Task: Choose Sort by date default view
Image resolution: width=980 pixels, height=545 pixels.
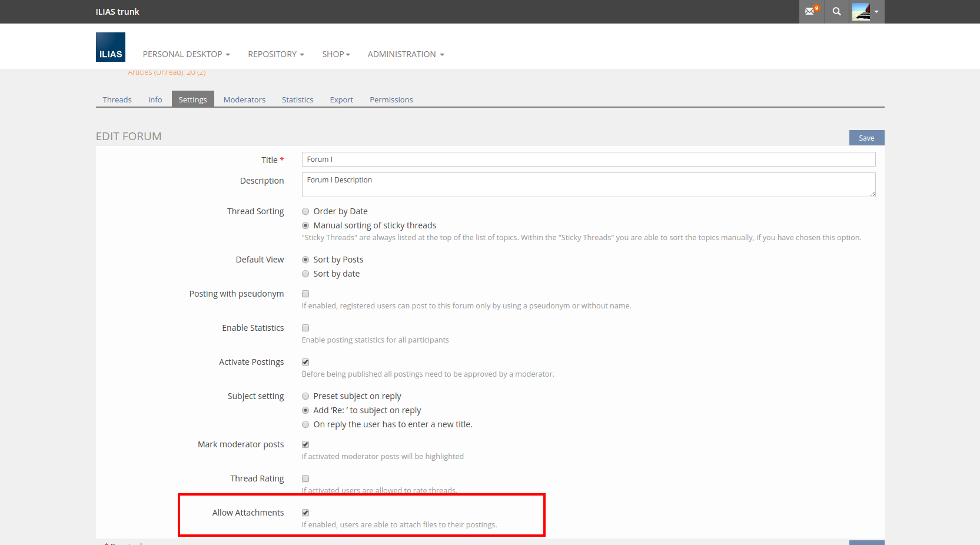Action: click(305, 274)
